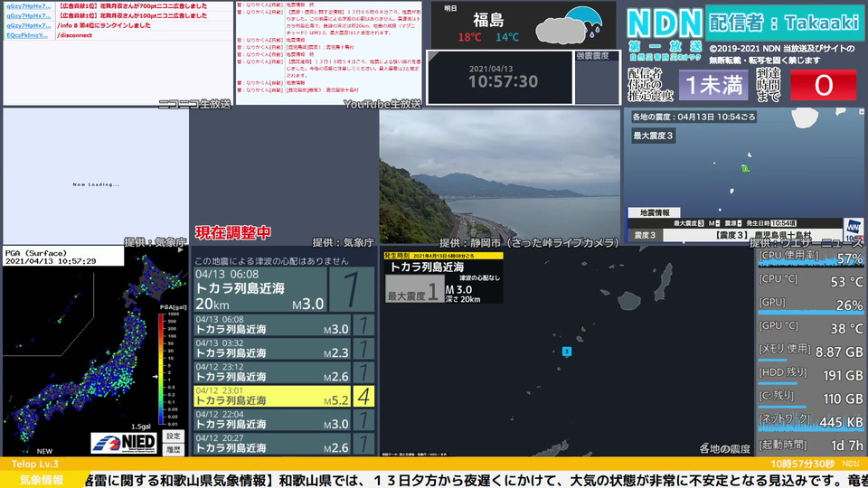
Task: Click the green intensity marker on the Weathernews map
Action: pos(745,169)
